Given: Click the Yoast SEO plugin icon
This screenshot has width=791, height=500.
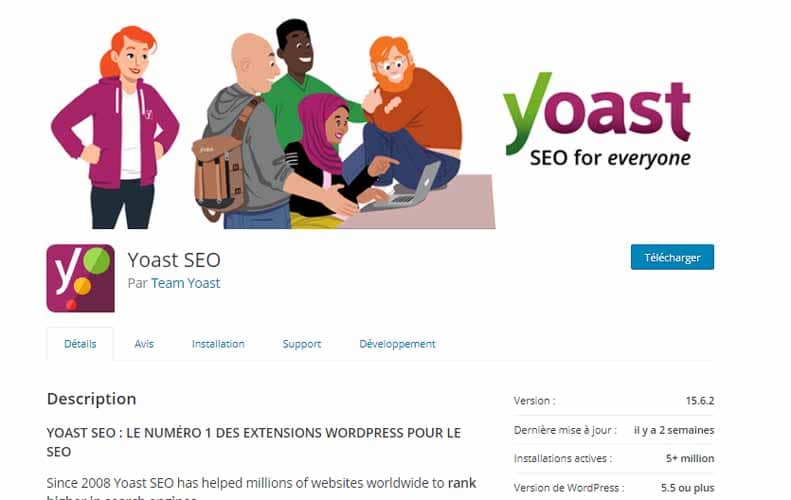Looking at the screenshot, I should point(80,278).
